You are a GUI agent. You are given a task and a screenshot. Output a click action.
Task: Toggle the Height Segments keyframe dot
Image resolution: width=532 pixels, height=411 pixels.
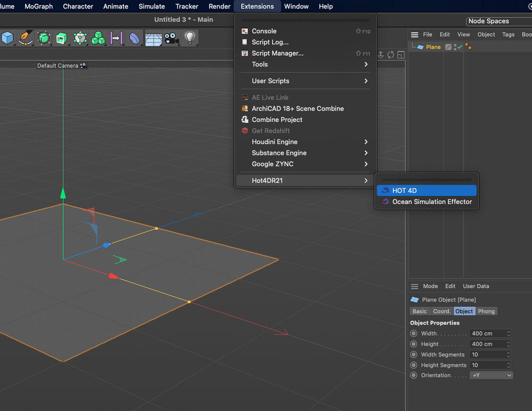coord(414,365)
